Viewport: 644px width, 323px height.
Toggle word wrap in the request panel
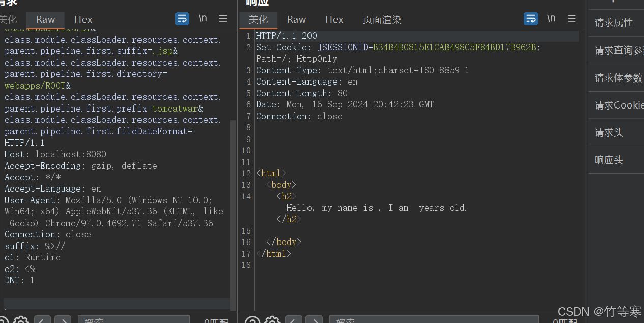click(182, 19)
